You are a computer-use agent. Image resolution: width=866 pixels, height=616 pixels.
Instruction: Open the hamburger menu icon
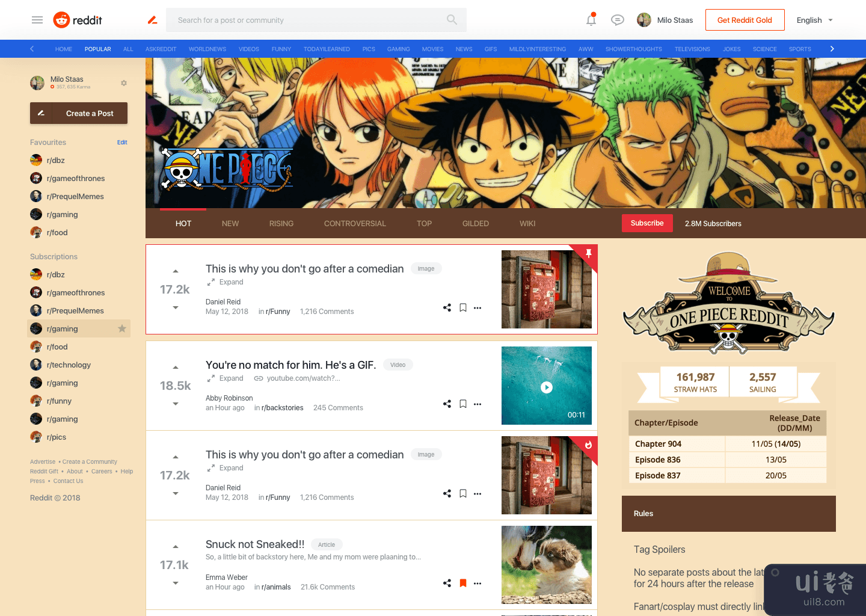[37, 20]
